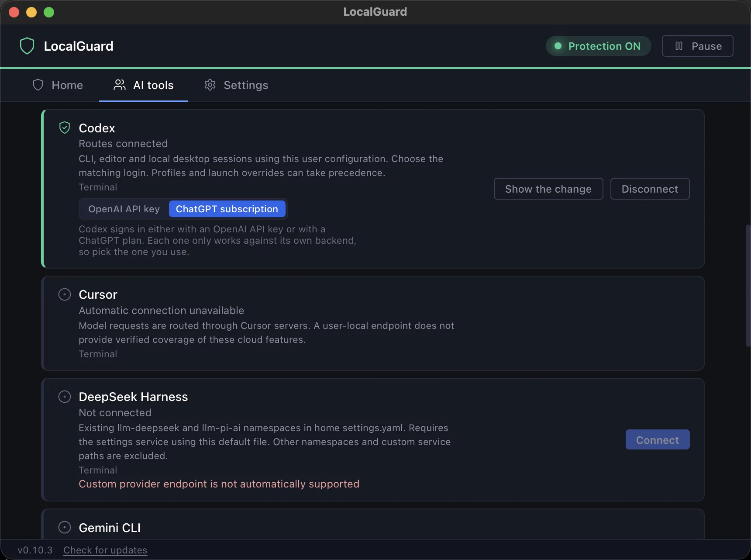Click the LocalGuard shield logo icon
Screen dimensions: 751x560
pos(27,46)
